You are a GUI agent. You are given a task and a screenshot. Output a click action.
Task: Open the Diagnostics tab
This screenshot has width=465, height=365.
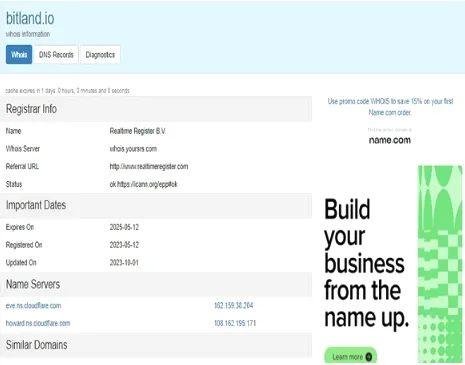pos(100,54)
